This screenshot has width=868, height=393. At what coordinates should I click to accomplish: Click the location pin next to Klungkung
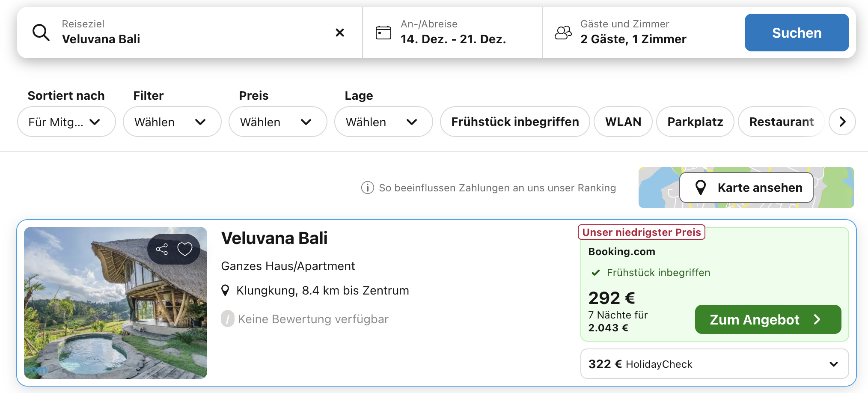[225, 290]
